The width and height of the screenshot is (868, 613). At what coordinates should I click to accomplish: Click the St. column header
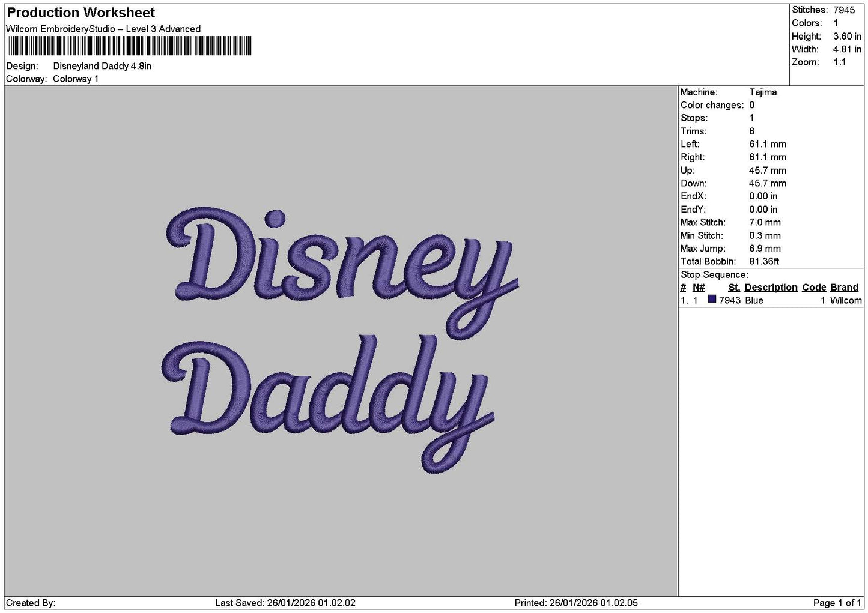click(734, 288)
